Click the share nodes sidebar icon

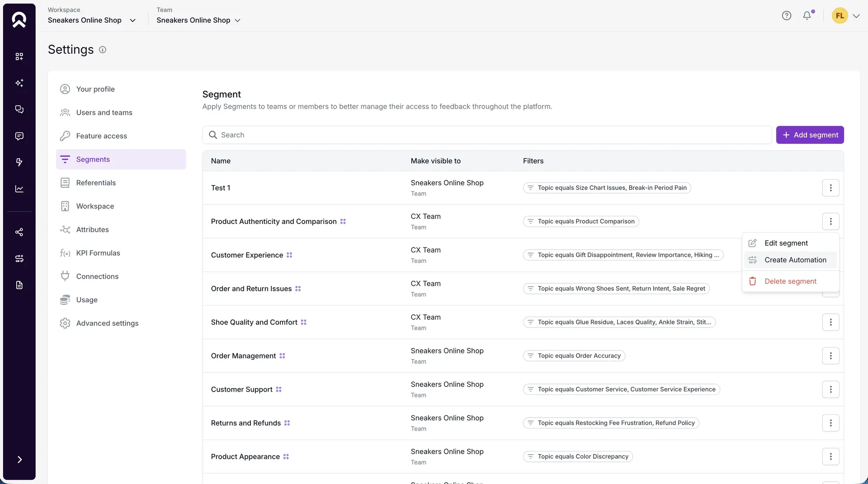point(19,232)
